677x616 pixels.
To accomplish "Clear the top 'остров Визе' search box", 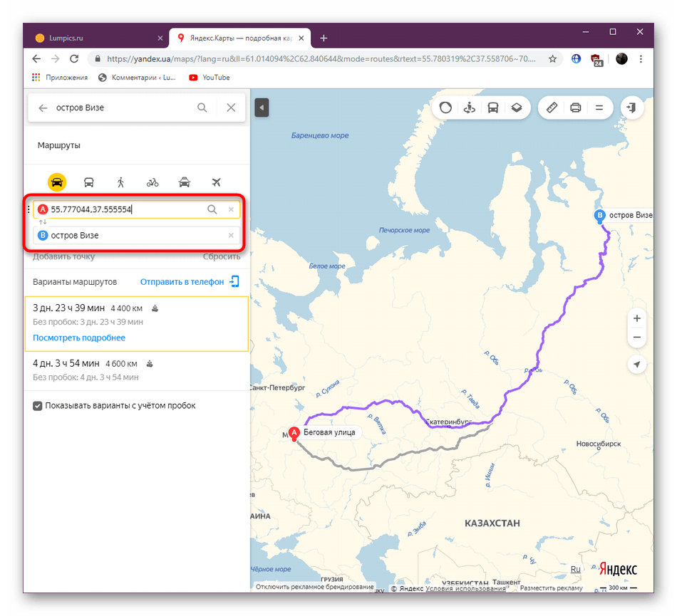I will coord(231,108).
